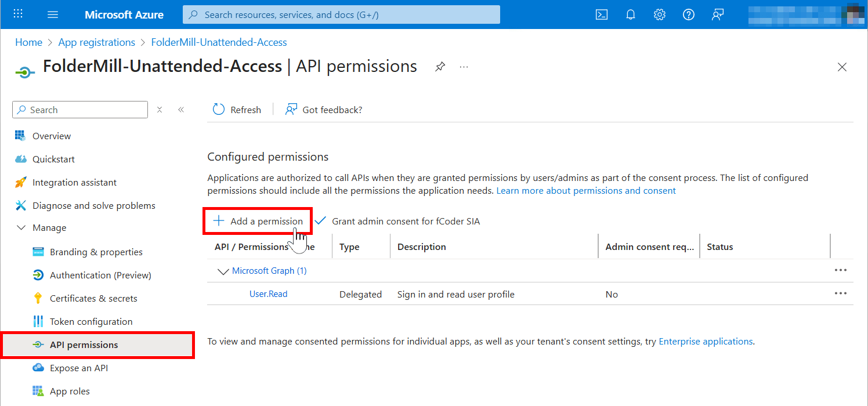This screenshot has width=868, height=406.
Task: Open the notifications bell
Action: [x=630, y=14]
